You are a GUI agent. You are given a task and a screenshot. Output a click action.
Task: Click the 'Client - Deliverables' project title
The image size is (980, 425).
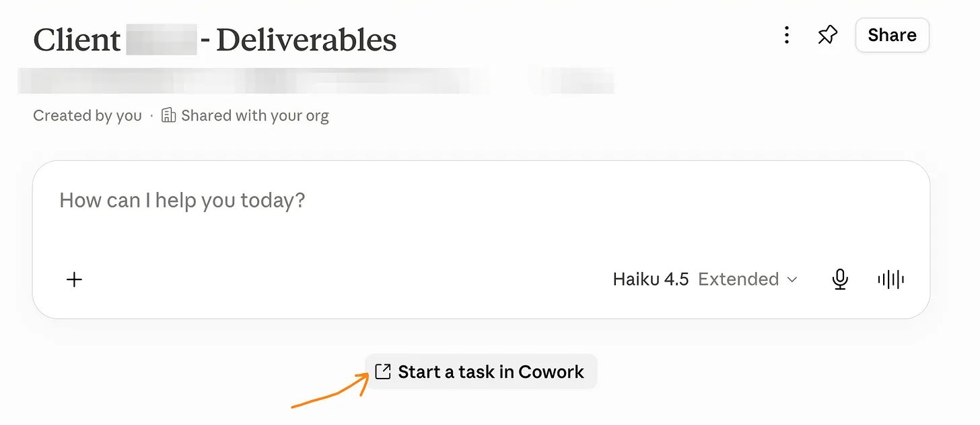click(x=215, y=40)
